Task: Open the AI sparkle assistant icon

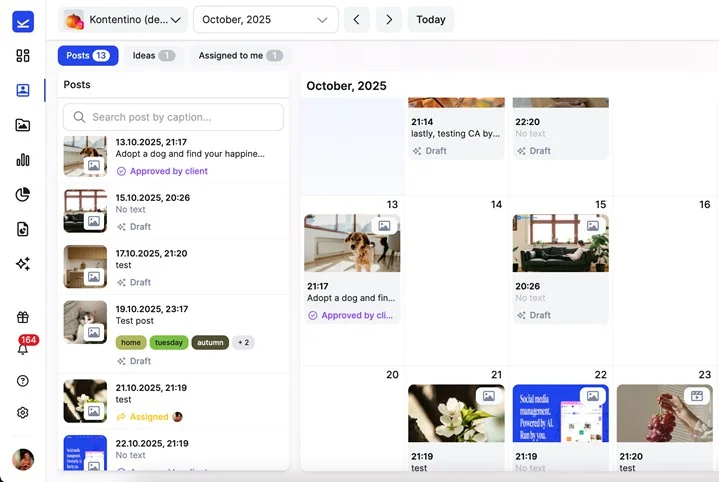Action: [23, 264]
